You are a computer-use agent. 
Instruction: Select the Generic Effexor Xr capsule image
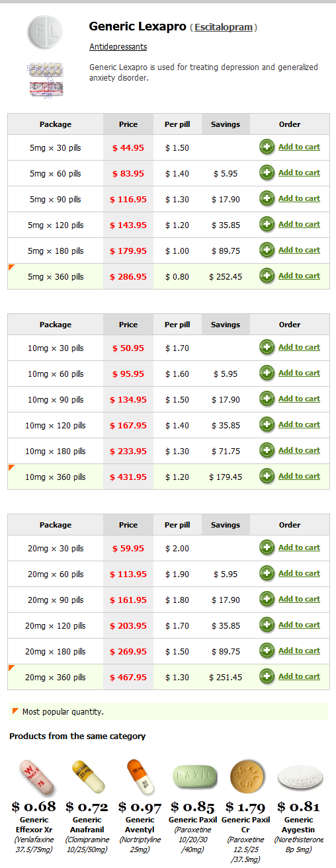(x=34, y=777)
